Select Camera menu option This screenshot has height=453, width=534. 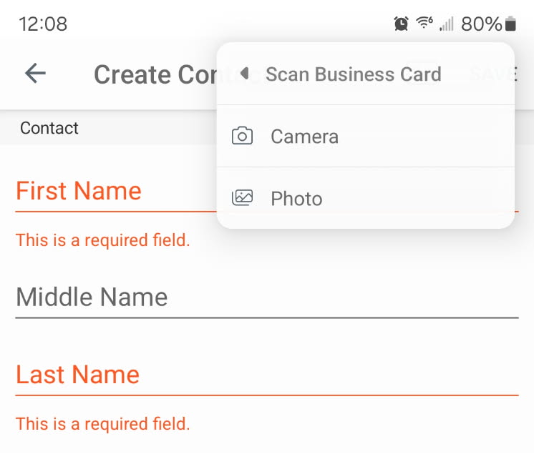click(365, 136)
